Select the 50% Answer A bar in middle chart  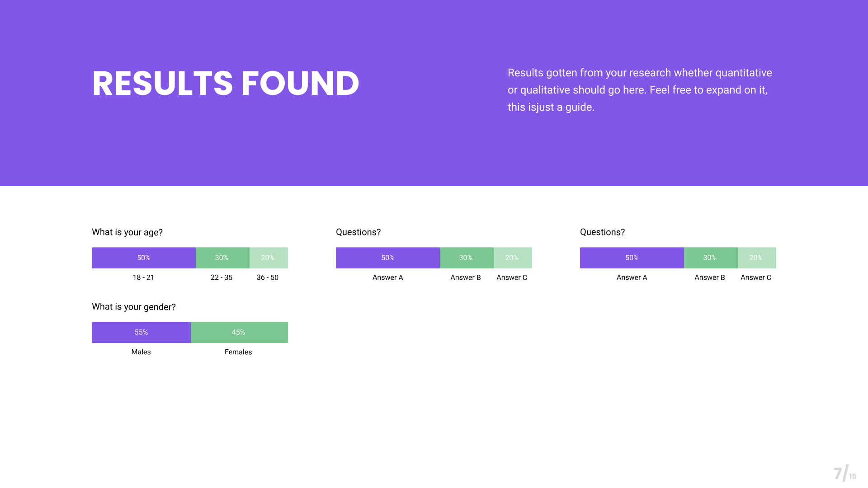387,258
